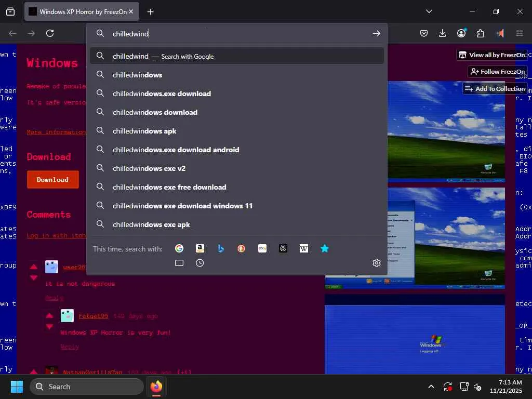
Task: Open the Firefox account icon
Action: coord(461,33)
